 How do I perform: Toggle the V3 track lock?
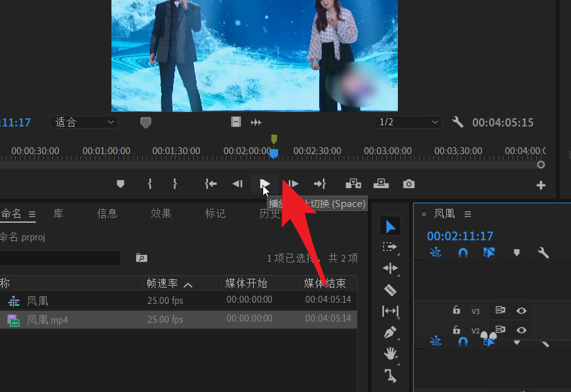tap(456, 310)
